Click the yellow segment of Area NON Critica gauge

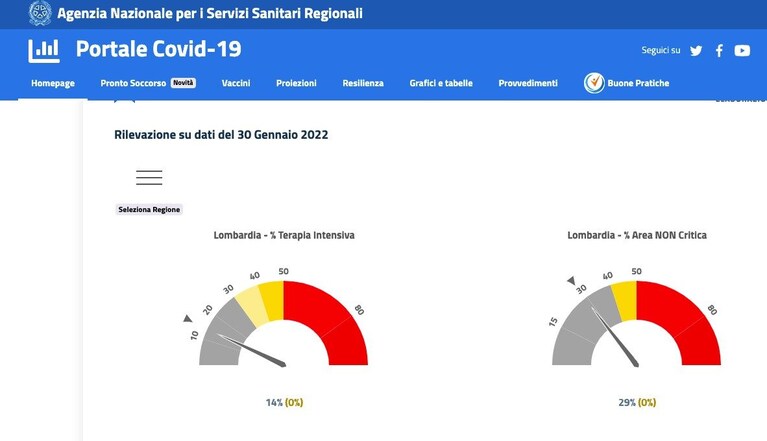click(626, 301)
